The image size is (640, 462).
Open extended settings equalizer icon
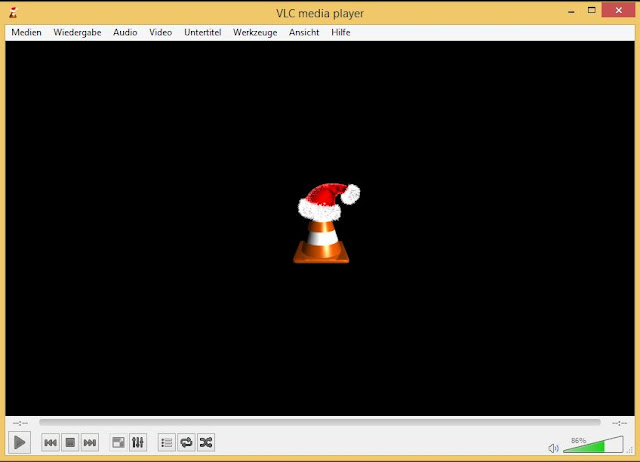click(x=138, y=442)
